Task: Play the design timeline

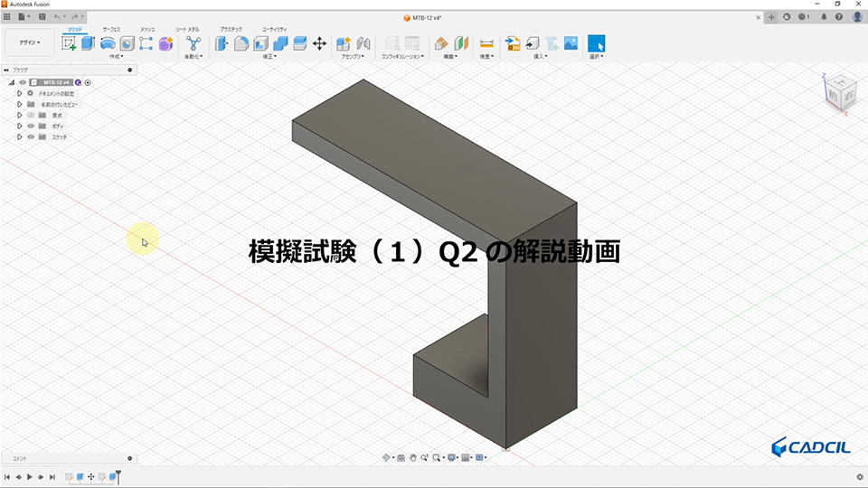Action: [29, 477]
